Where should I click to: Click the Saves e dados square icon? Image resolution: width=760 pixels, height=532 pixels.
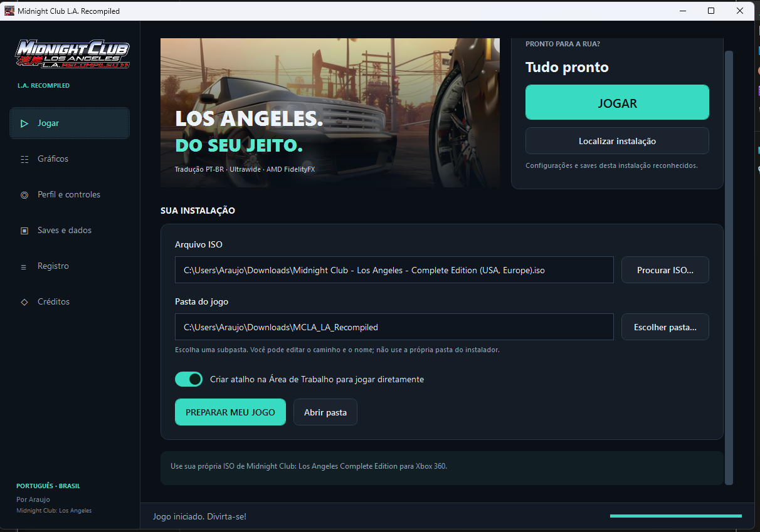click(x=24, y=231)
